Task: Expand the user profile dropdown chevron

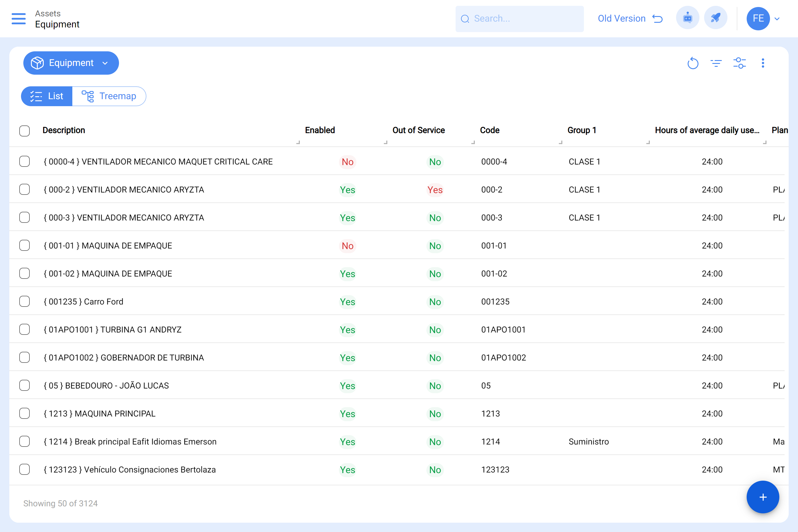Action: [x=777, y=19]
